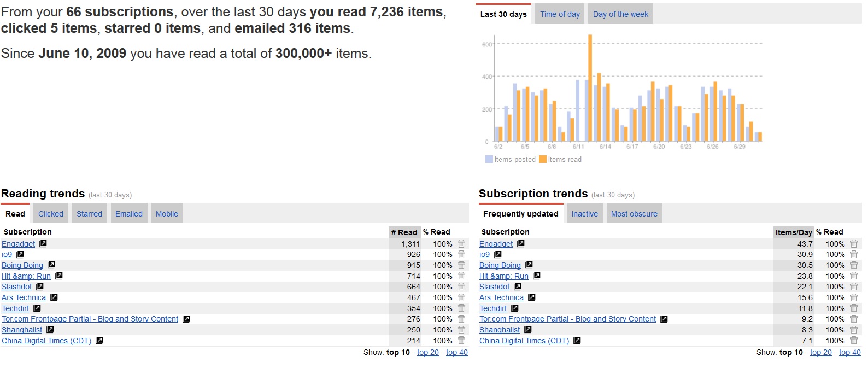Open external-link icon beside Ars Technica in Subscription trends
The width and height of the screenshot is (868, 368).
click(532, 297)
